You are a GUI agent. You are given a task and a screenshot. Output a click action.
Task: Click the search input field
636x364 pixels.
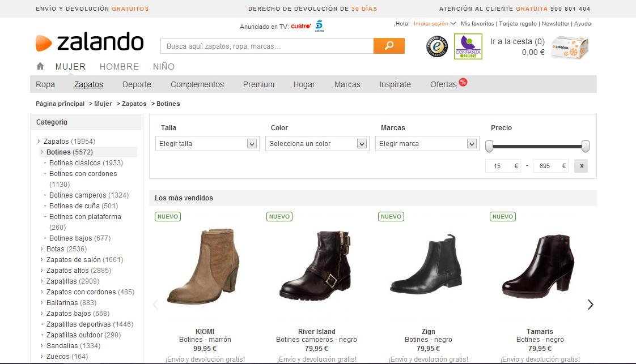coord(266,46)
